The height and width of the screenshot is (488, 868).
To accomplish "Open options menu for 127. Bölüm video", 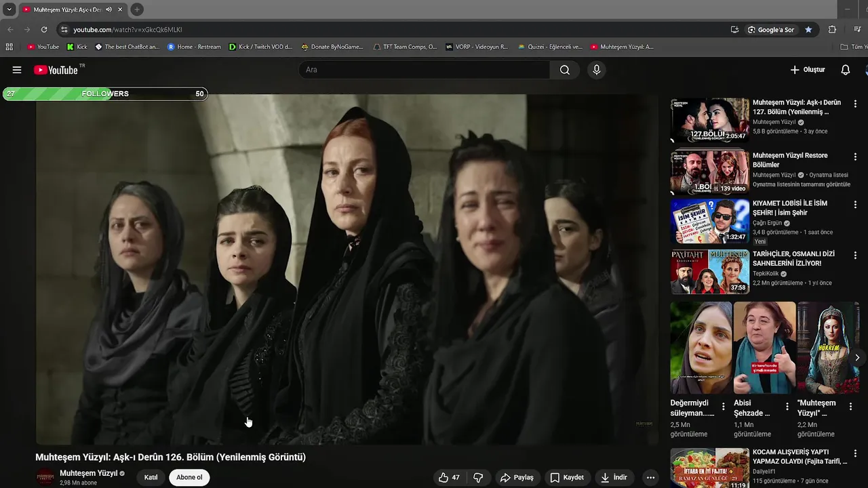I will point(855,104).
